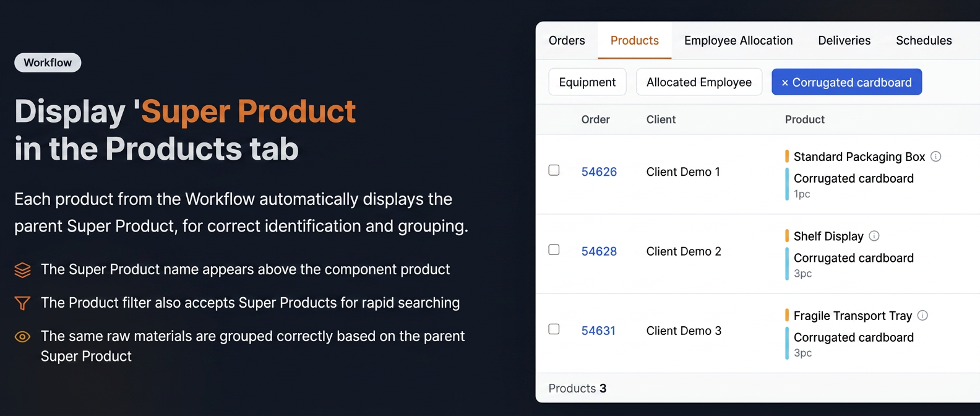Open order link 54626

tap(599, 172)
